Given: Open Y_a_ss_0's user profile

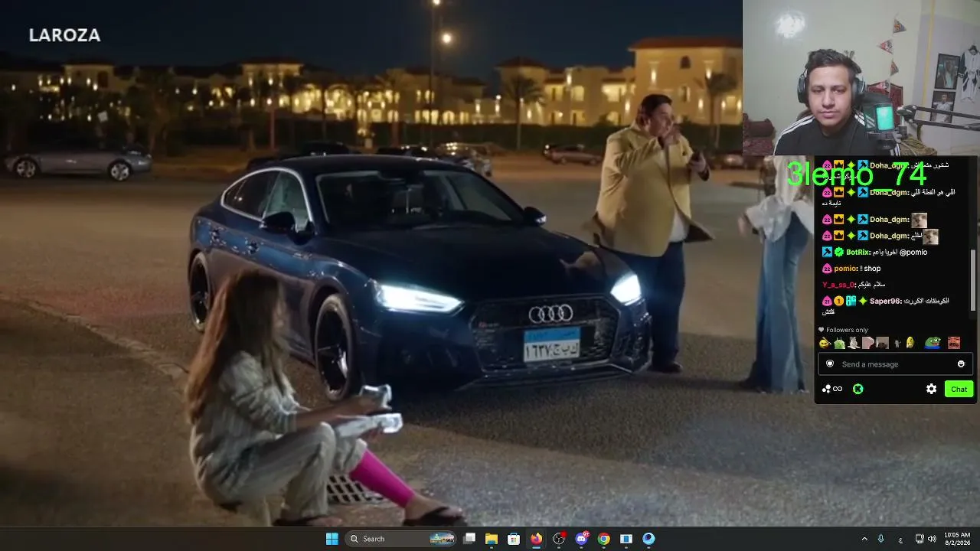Looking at the screenshot, I should click(838, 285).
